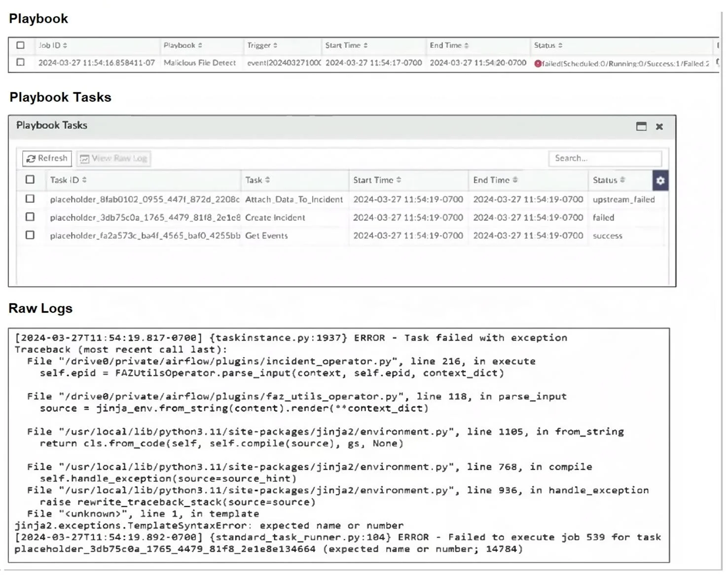Click the Search field in Playbook Tasks
728x575 pixels.
(x=605, y=158)
